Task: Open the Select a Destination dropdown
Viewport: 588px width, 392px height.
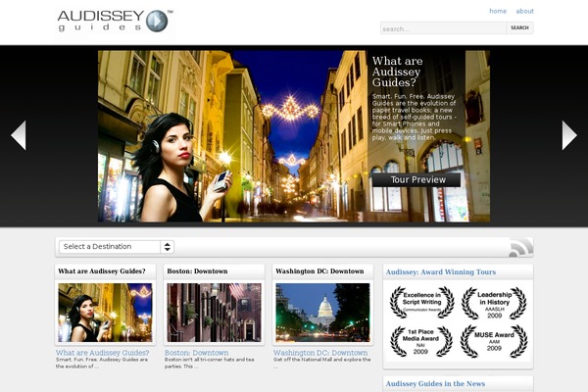Action: (117, 247)
